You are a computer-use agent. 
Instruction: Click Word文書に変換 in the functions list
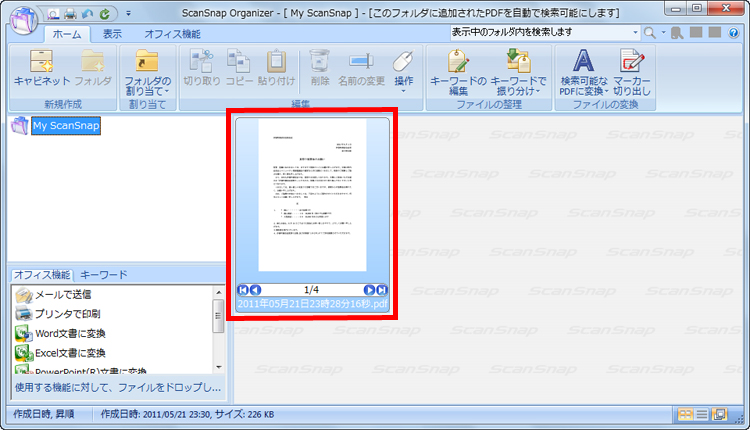click(x=70, y=333)
